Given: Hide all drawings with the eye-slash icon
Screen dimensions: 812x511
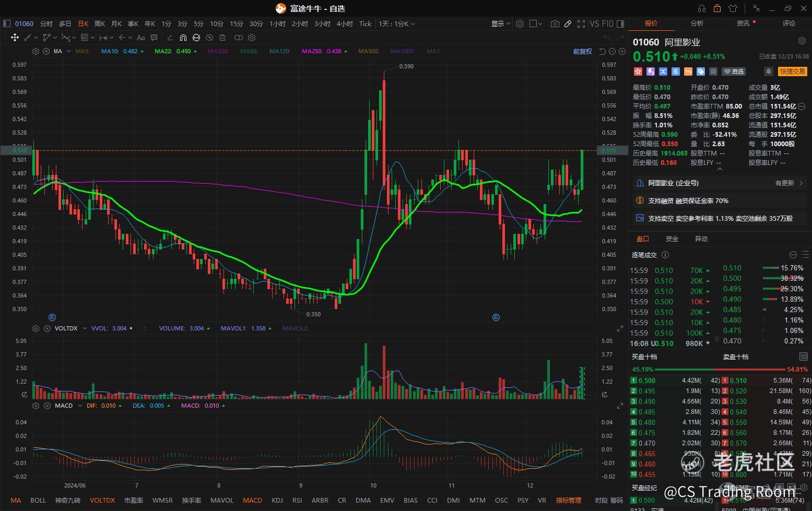Looking at the screenshot, I should pyautogui.click(x=209, y=38).
